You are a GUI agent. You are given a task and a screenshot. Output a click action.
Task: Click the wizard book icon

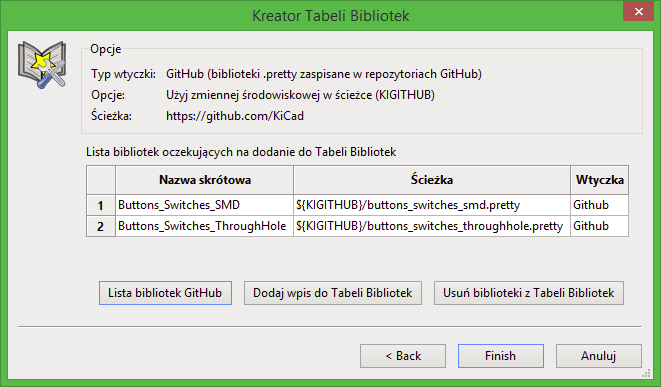(x=42, y=64)
